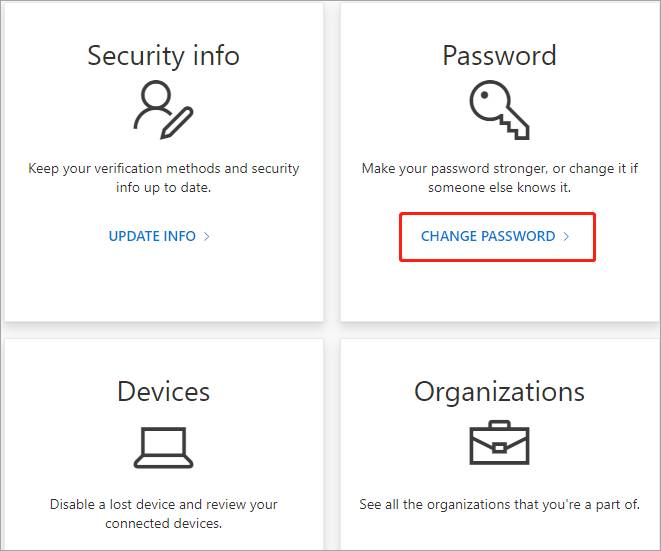661x551 pixels.
Task: Select the Password card heading
Action: (x=500, y=55)
